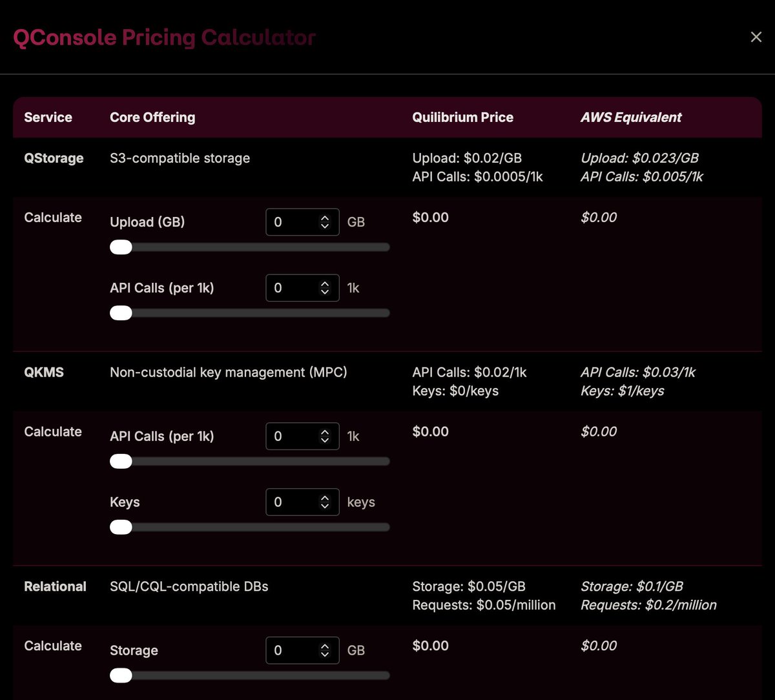
Task: Click the Calculate label under QKMS
Action: 53,431
